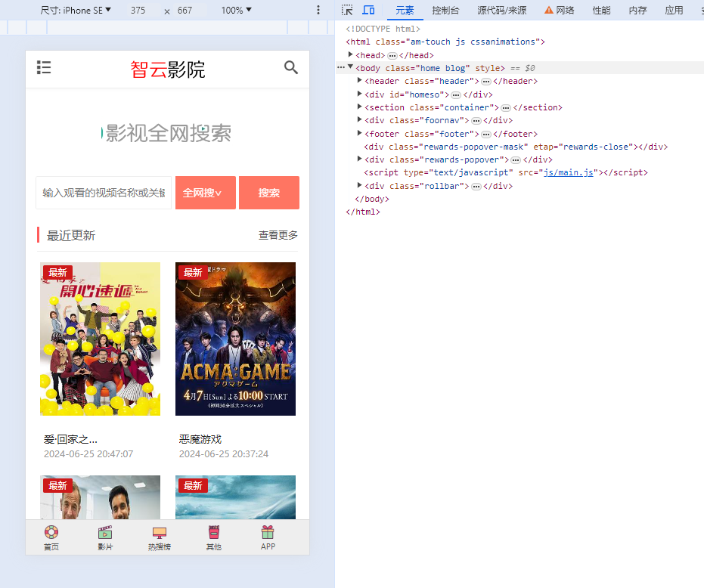
Task: Expand the section class="container" node
Action: click(360, 107)
